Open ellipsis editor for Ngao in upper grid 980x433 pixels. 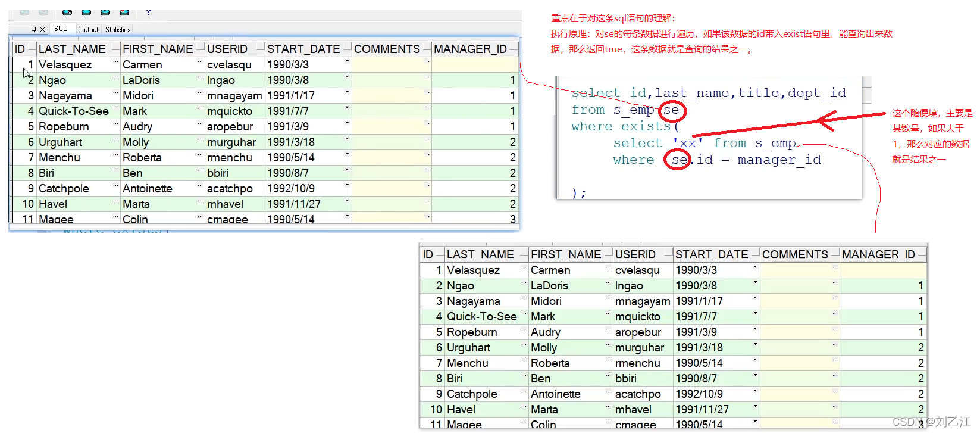click(116, 76)
